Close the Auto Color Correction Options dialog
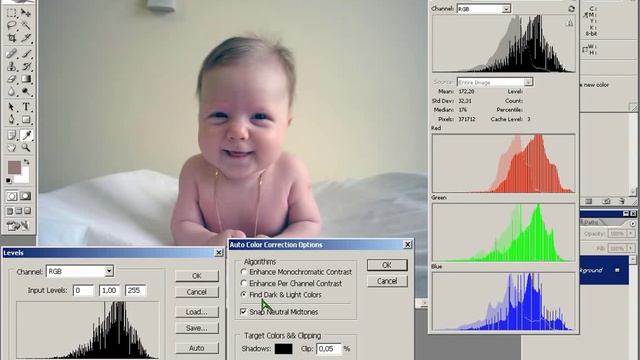 pos(407,244)
